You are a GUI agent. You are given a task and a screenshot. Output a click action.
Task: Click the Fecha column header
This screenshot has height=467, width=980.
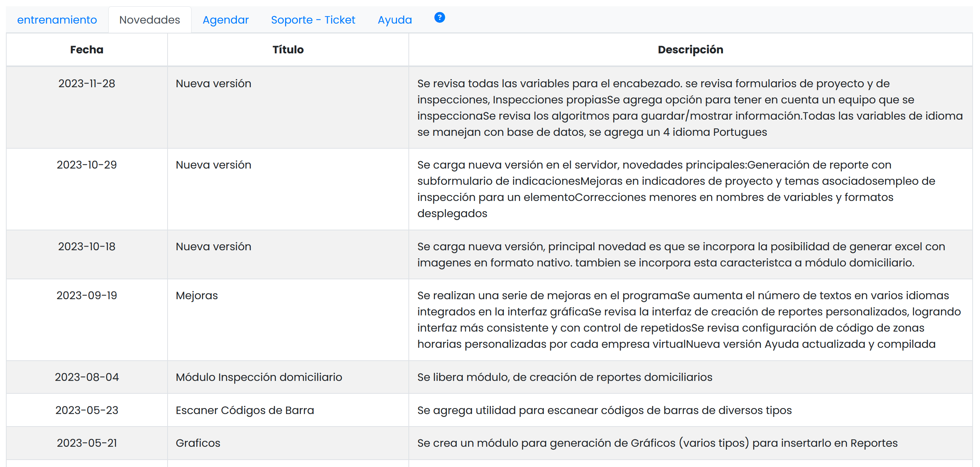(x=87, y=50)
